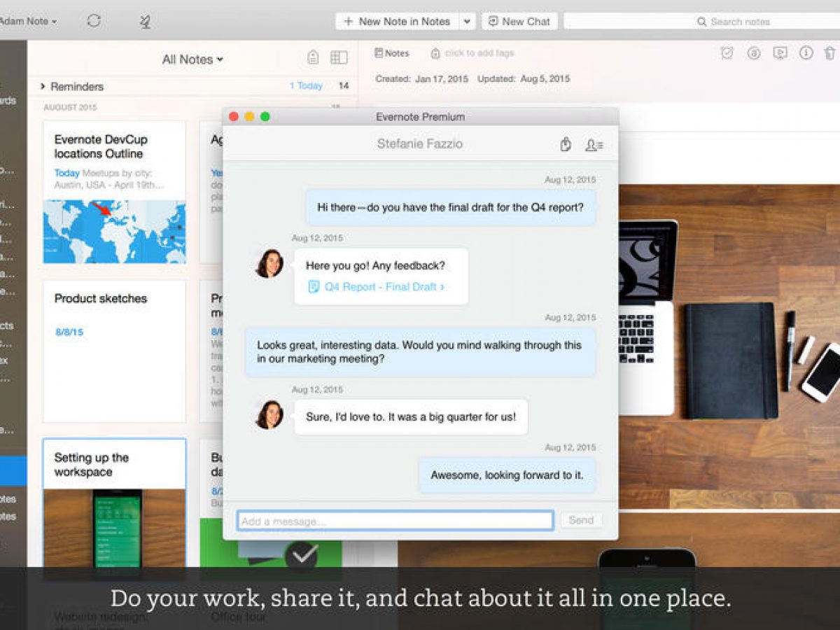Click the trash icon to delete note
840x630 pixels.
click(x=829, y=53)
